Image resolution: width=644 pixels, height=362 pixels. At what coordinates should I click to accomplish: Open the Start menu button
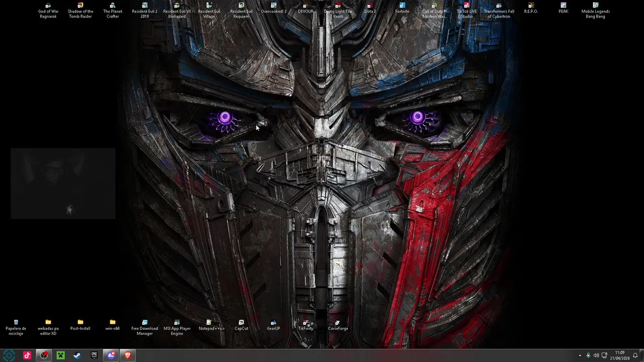9,355
